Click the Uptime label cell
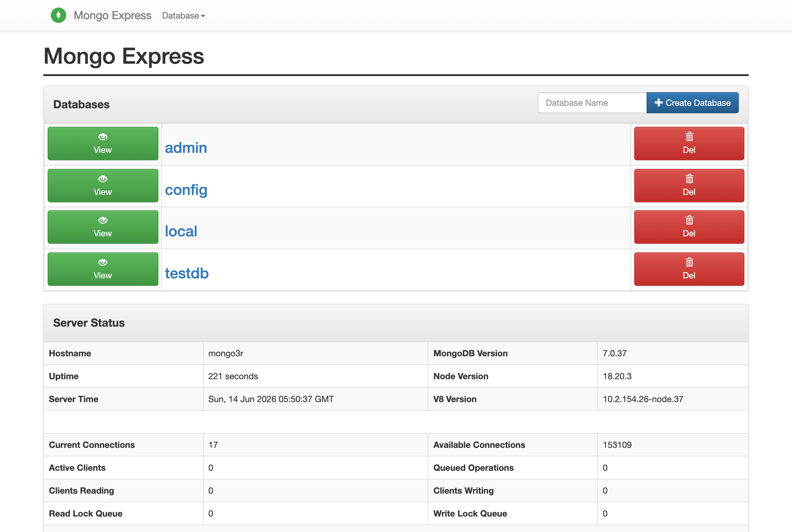Image resolution: width=792 pixels, height=532 pixels. tap(64, 376)
